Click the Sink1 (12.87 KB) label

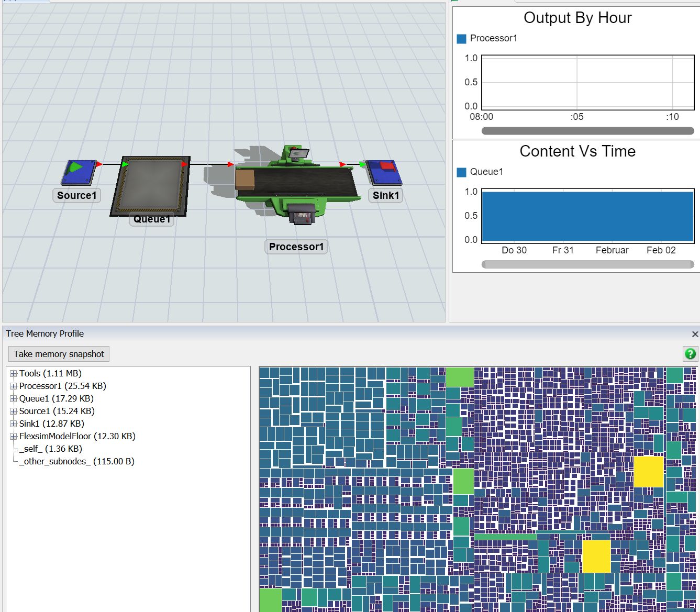coord(52,424)
